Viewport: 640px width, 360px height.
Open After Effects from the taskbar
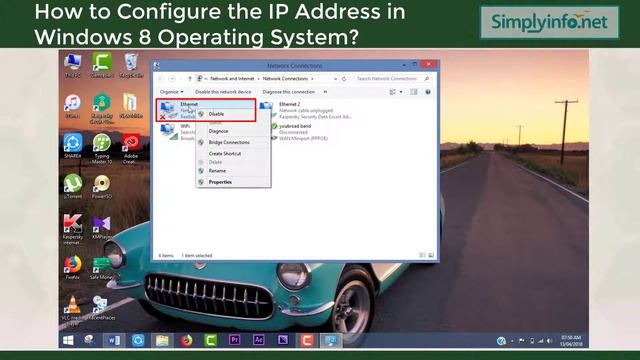coord(259,340)
